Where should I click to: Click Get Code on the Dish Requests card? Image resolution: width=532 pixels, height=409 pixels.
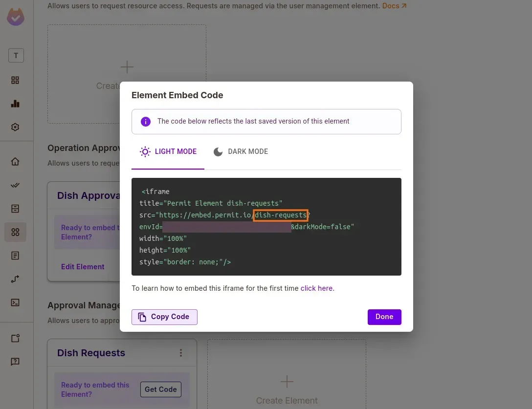(160, 389)
